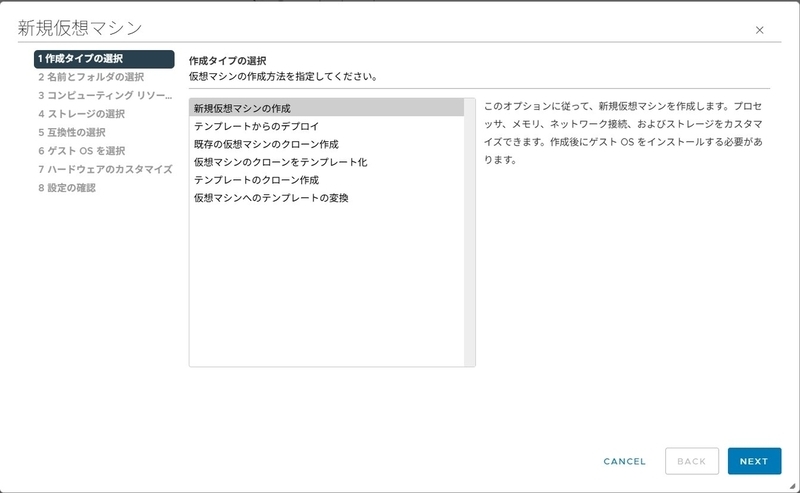Go to step 5 互換性の選択
This screenshot has height=493, width=800.
coord(72,132)
